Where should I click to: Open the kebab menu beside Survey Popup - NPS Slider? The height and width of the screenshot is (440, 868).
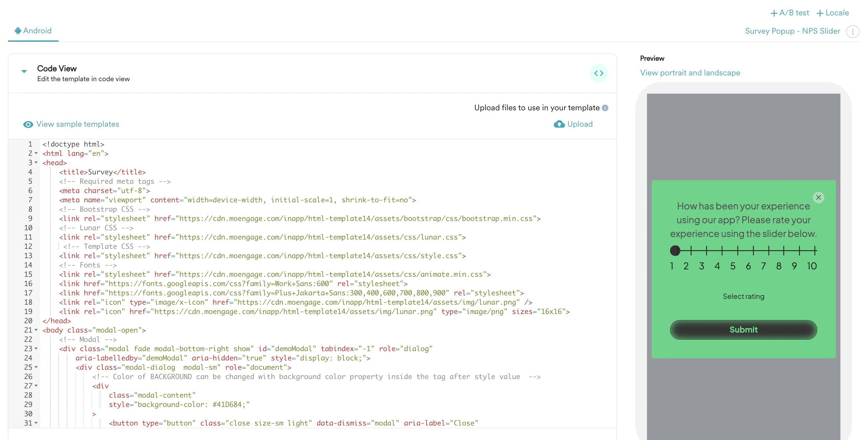click(x=853, y=31)
